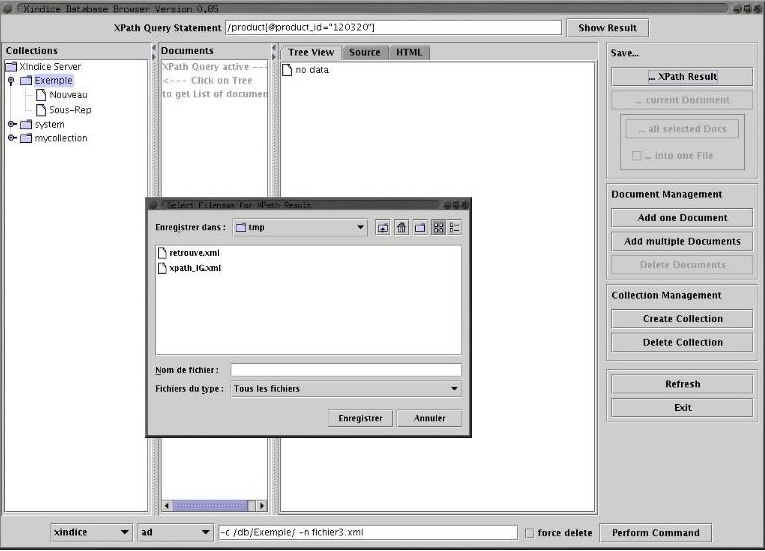Expand the system collection node

point(12,124)
